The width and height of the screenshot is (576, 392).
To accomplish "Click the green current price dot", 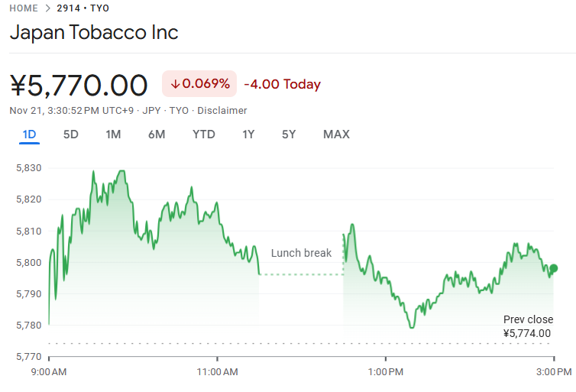I will coord(554,268).
